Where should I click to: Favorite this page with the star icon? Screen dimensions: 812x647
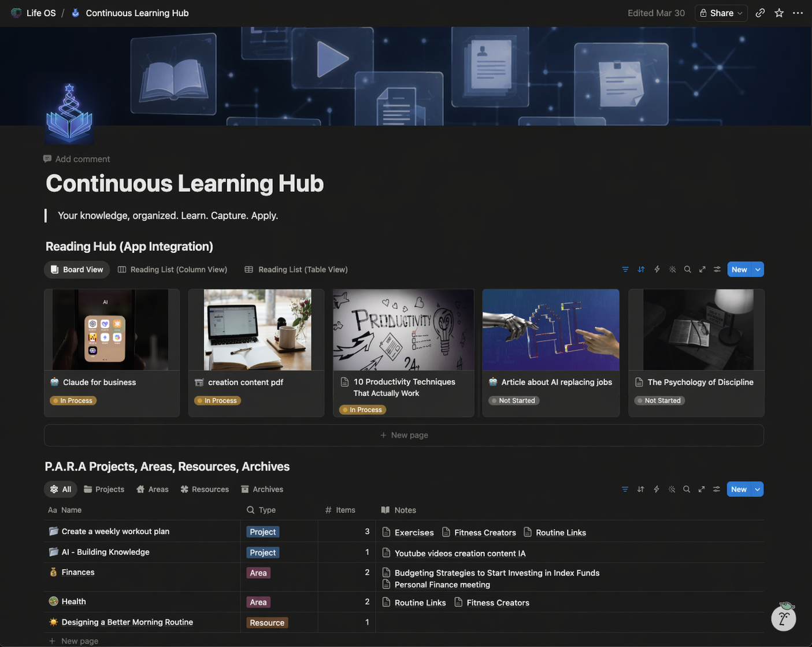tap(778, 13)
